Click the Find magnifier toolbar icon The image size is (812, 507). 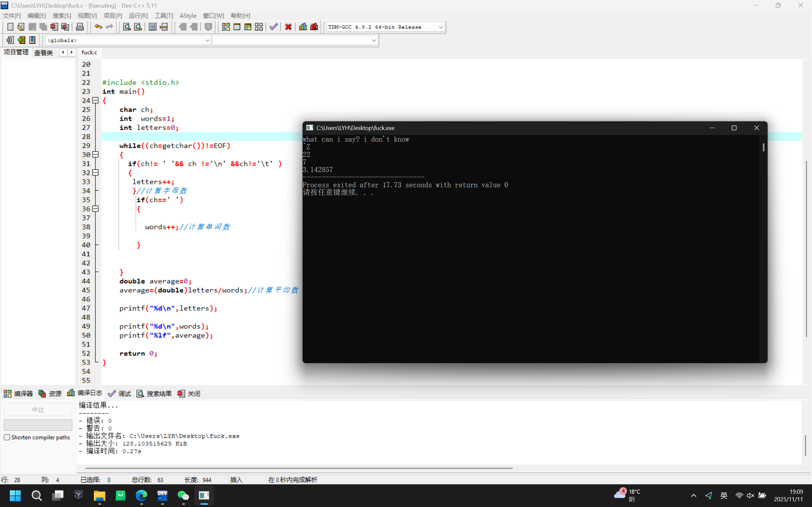(127, 27)
